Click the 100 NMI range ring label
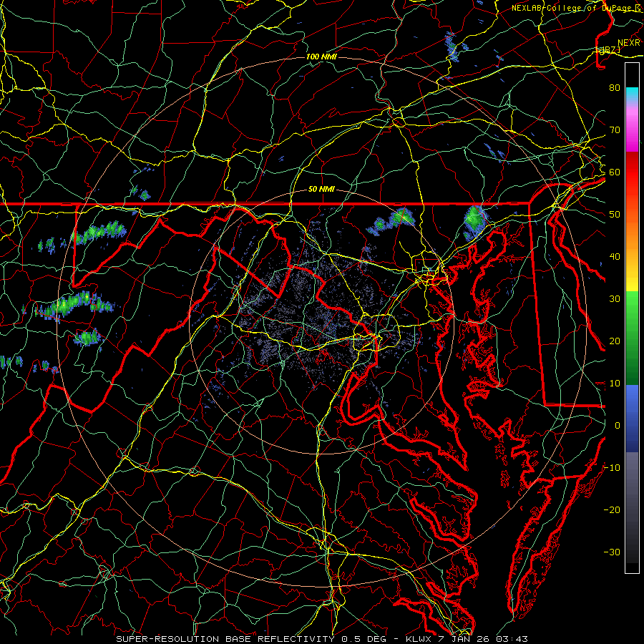 pyautogui.click(x=321, y=57)
